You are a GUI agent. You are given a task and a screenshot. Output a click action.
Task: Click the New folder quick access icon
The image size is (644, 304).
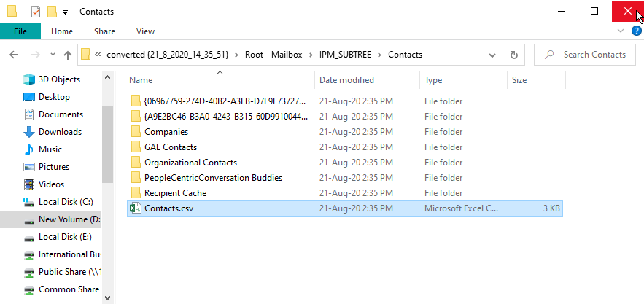click(52, 12)
